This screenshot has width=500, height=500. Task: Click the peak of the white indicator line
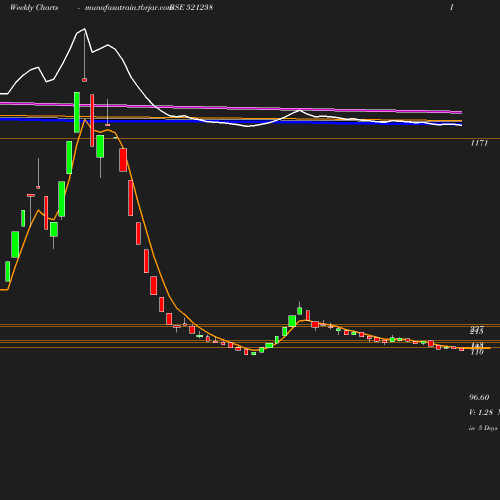(x=85, y=29)
